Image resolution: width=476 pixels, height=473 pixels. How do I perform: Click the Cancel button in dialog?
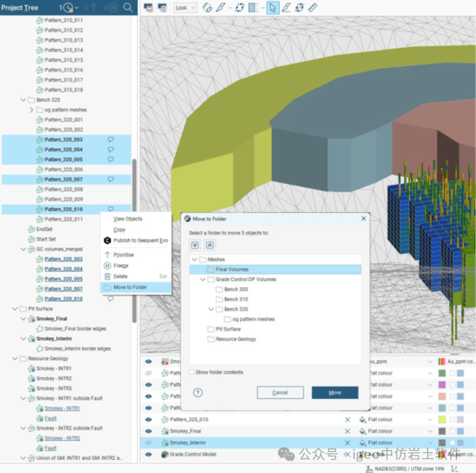(x=280, y=392)
